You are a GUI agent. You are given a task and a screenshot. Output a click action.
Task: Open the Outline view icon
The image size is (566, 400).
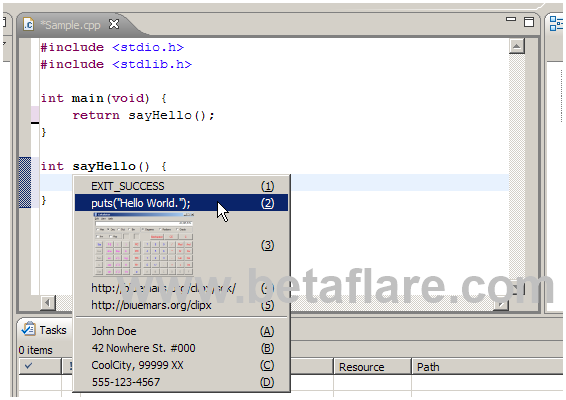coord(556,24)
